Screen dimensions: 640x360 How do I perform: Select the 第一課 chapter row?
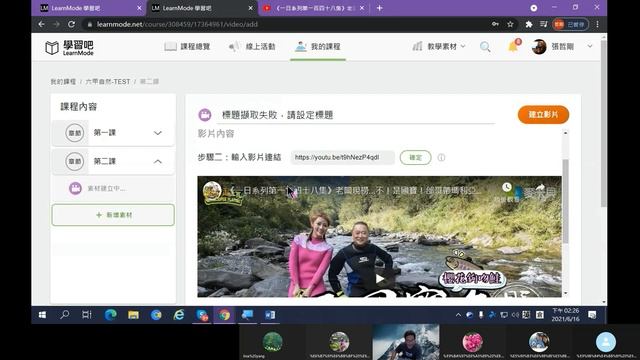point(113,133)
